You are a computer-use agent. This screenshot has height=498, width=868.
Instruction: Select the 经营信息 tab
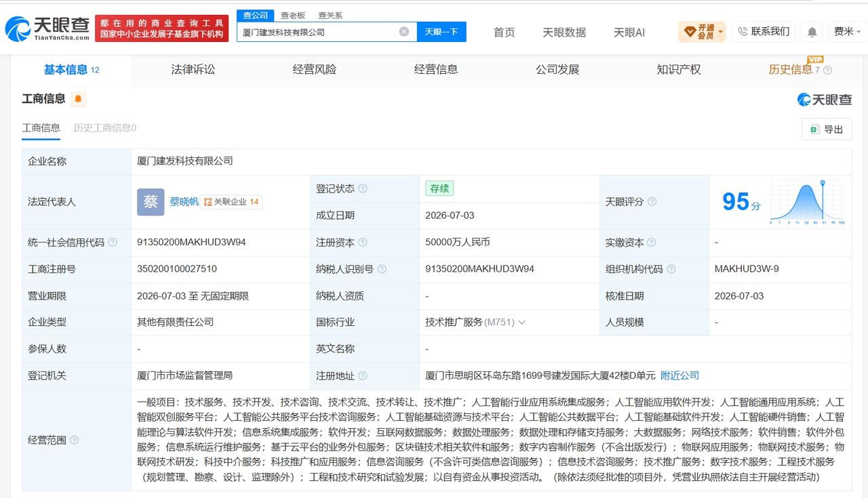[436, 70]
